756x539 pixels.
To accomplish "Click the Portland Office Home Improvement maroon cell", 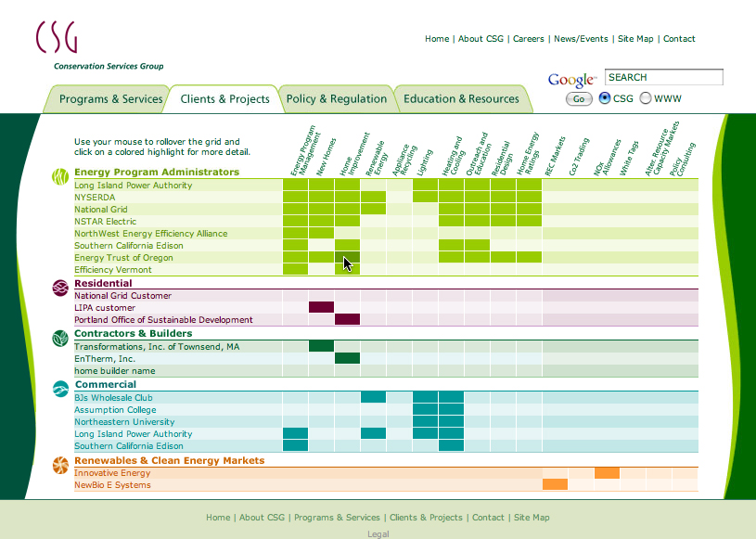I will 347,319.
